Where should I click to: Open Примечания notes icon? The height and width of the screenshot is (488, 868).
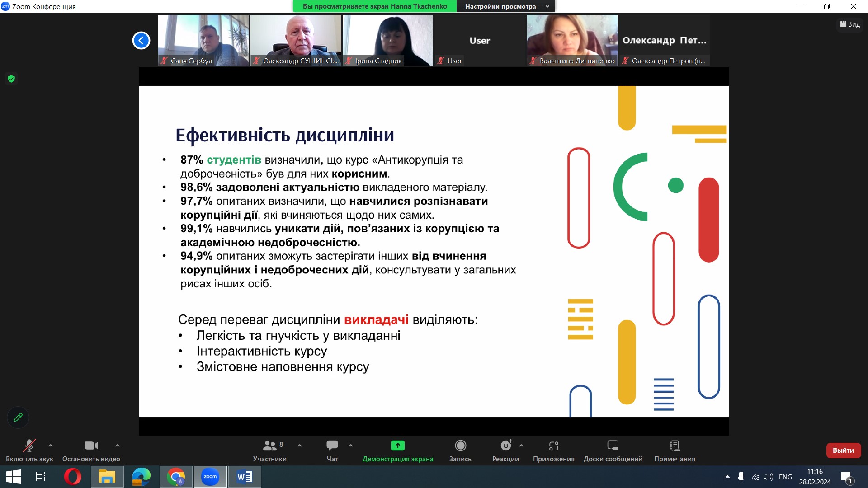coord(675,446)
